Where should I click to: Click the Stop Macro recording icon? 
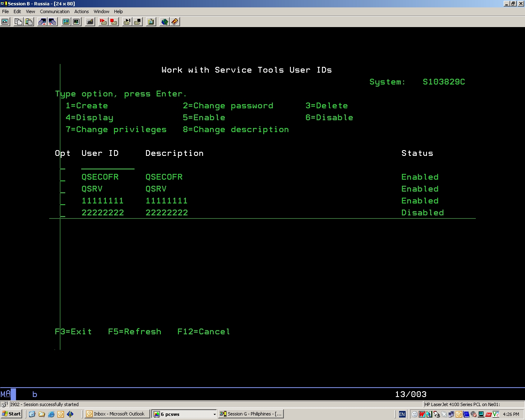114,22
